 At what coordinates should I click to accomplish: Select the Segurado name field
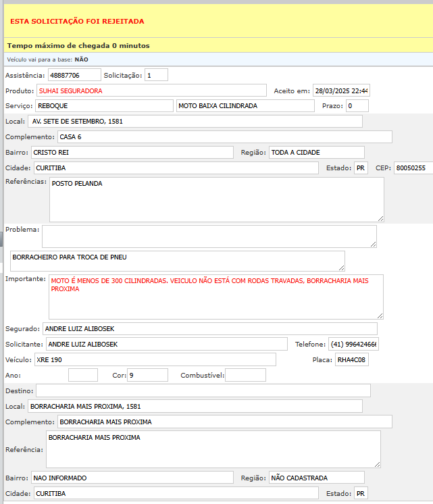tap(209, 329)
